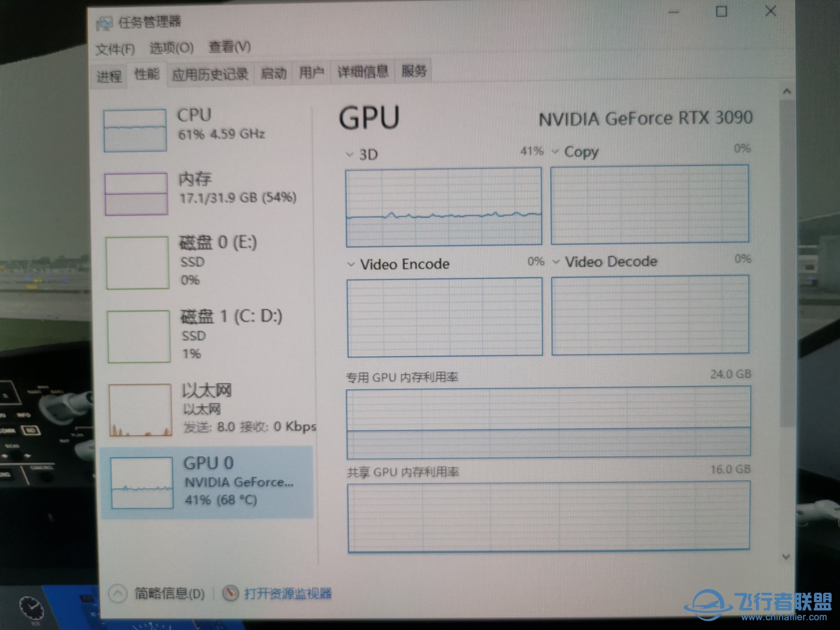Click the 3D engine usage graph
Screen dimensions: 840x630
pyautogui.click(x=444, y=207)
